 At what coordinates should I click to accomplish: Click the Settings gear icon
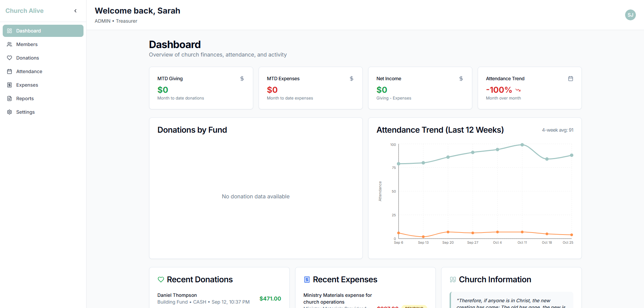[x=9, y=112]
